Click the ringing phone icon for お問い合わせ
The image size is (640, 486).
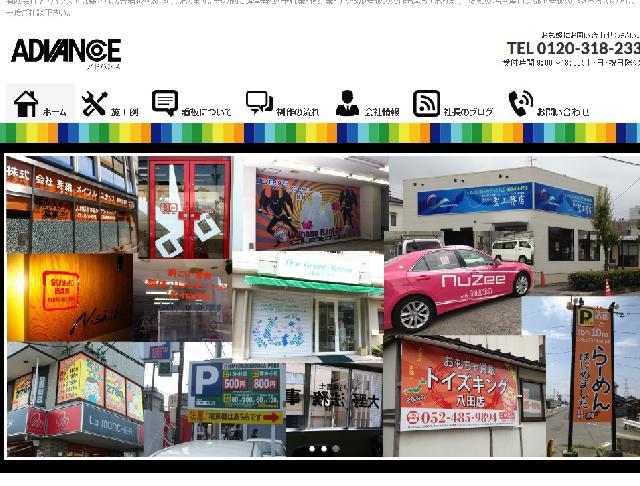tap(521, 103)
